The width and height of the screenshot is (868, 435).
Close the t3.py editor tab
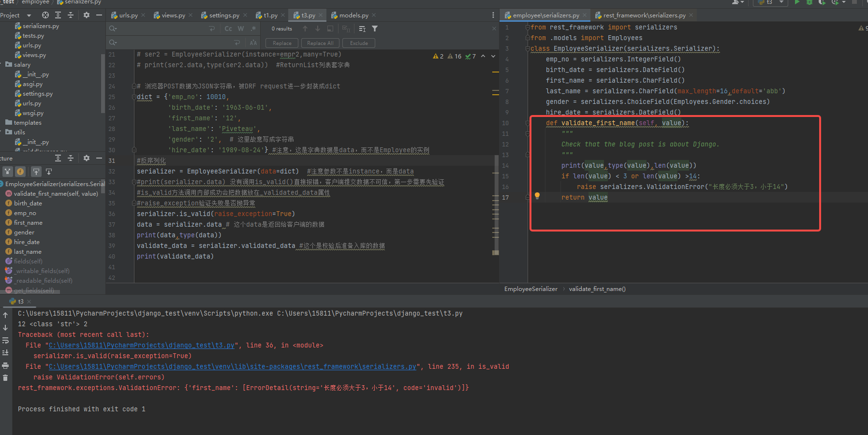tap(320, 15)
